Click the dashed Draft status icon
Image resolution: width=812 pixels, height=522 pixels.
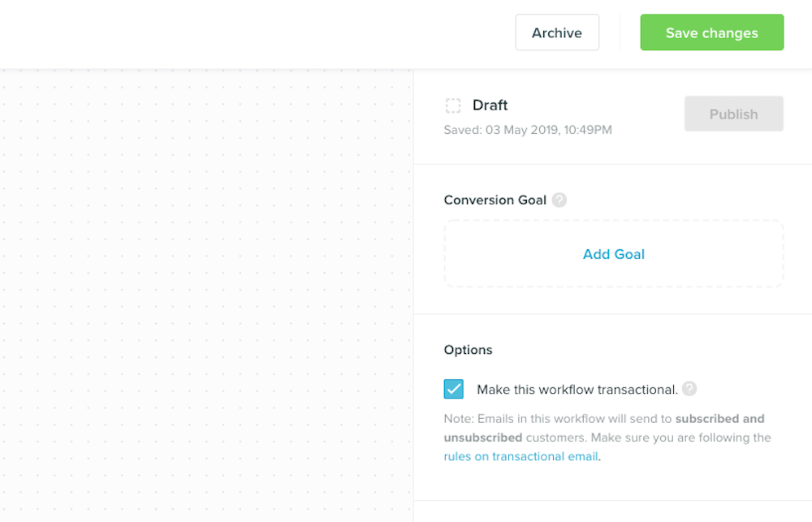453,106
